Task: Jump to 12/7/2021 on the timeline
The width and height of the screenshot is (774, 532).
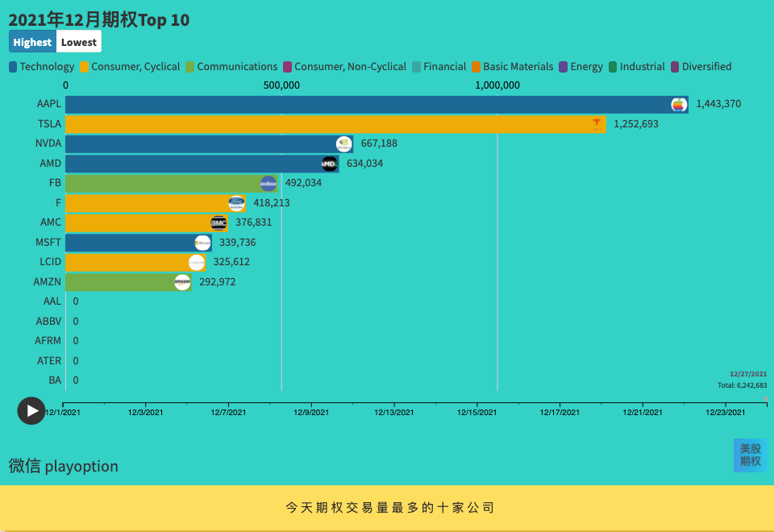Action: click(228, 412)
